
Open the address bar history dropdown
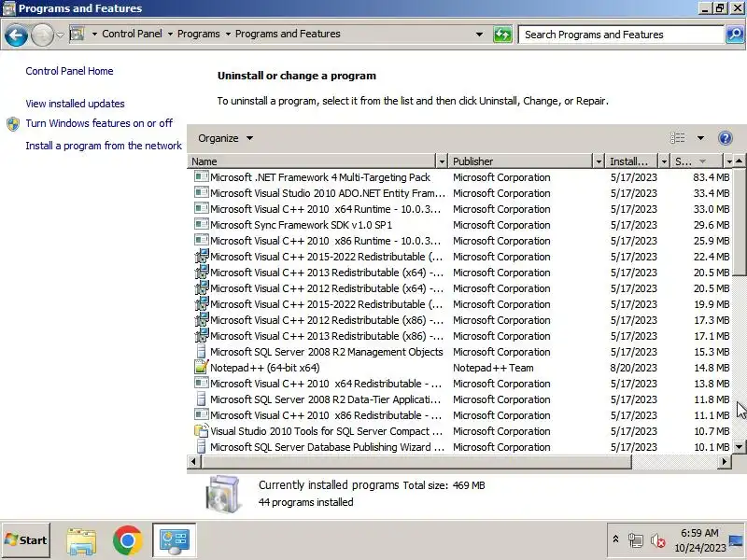click(x=479, y=35)
